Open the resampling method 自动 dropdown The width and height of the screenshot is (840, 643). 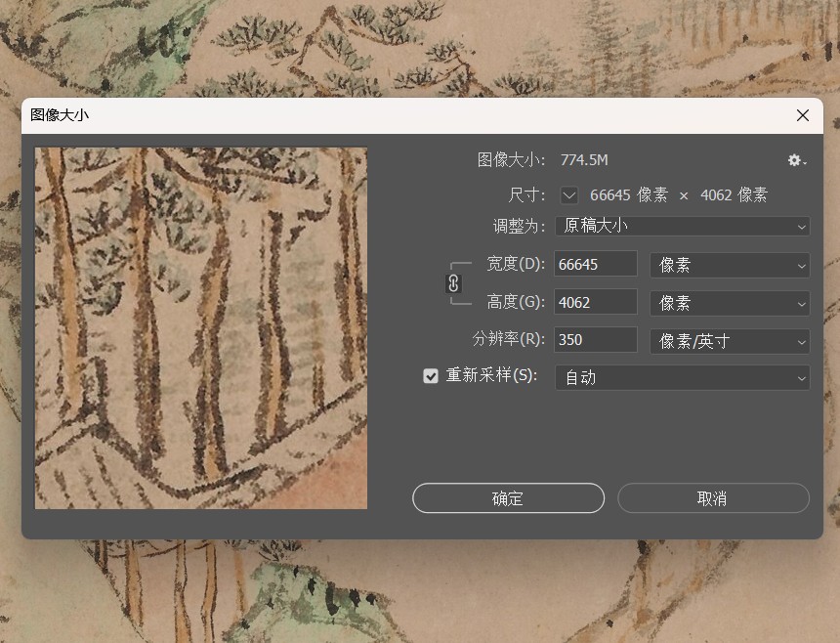pos(683,378)
